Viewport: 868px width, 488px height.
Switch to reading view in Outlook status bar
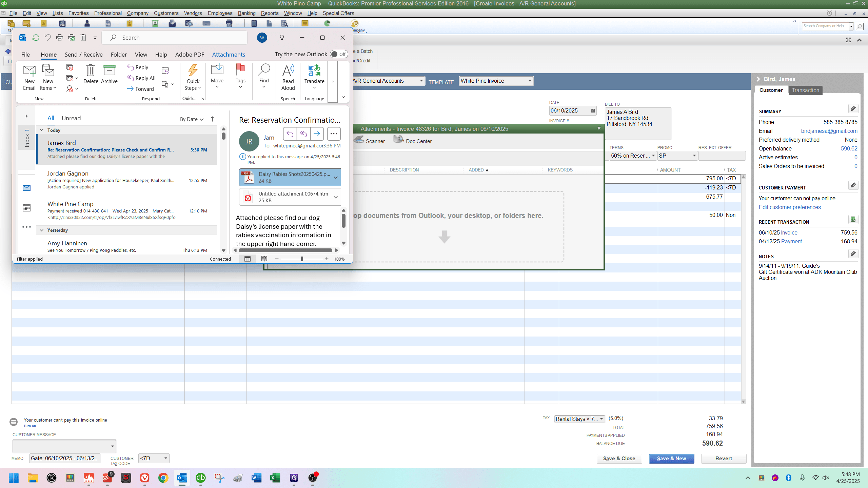(x=264, y=259)
